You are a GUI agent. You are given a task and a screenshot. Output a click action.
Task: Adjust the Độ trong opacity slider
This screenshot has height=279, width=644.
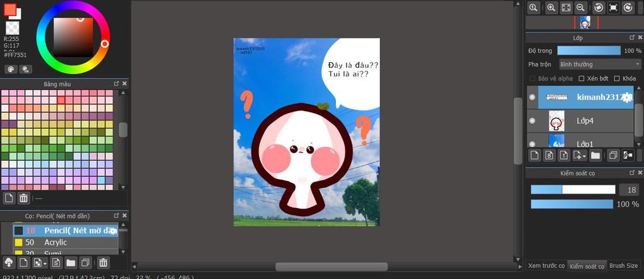(589, 50)
